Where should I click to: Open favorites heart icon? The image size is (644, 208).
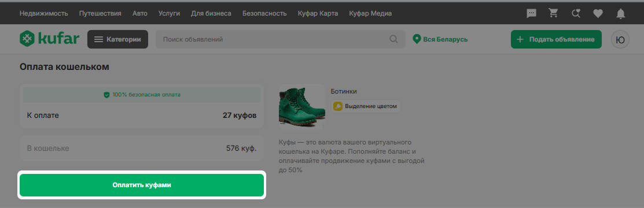[x=598, y=13]
